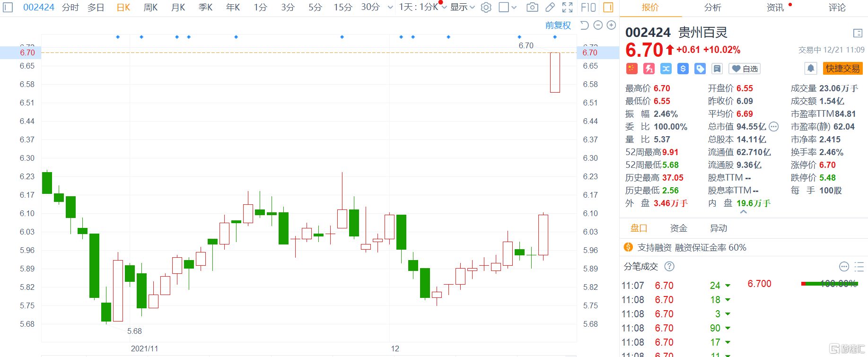
Task: Toggle the left sidebar panel icon
Action: (8, 7)
